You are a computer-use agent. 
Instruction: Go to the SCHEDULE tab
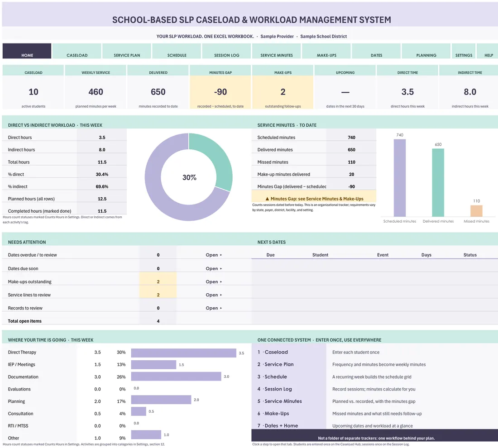(x=177, y=51)
